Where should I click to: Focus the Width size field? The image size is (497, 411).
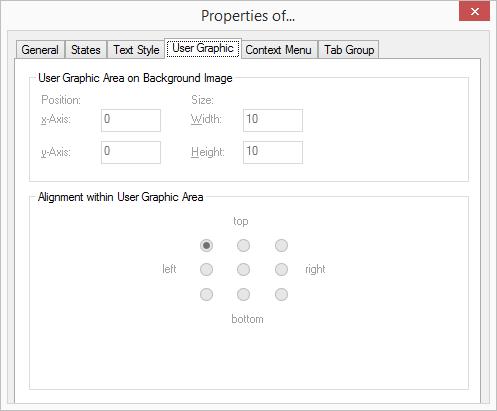(x=273, y=120)
